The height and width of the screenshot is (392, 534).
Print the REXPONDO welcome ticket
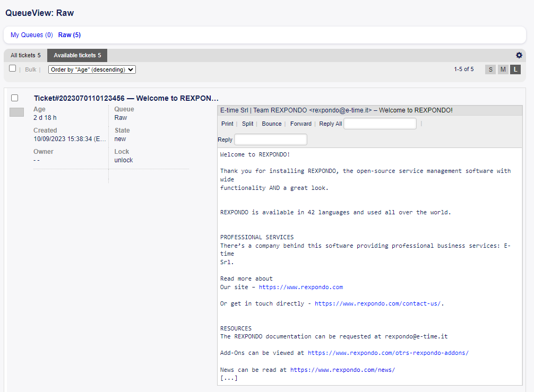tap(227, 124)
